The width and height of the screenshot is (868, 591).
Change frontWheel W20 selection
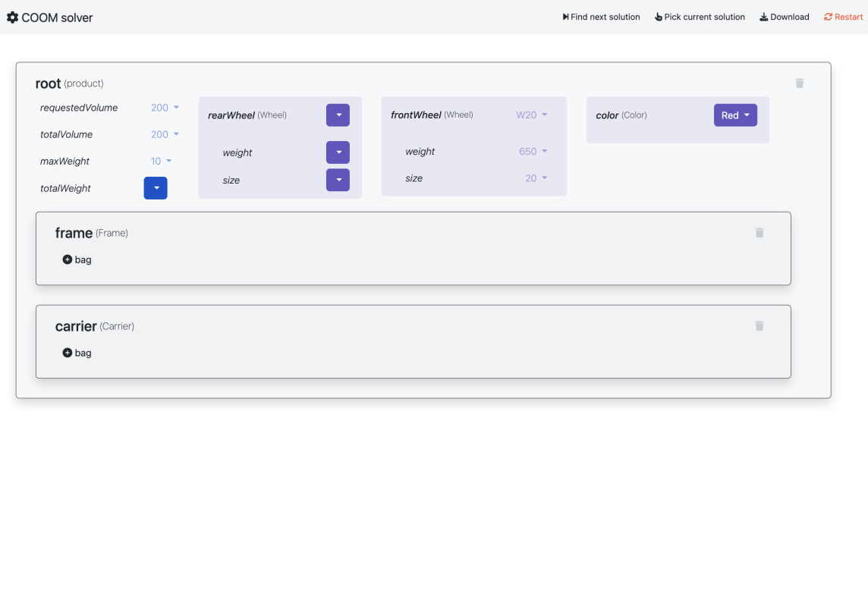pyautogui.click(x=531, y=115)
